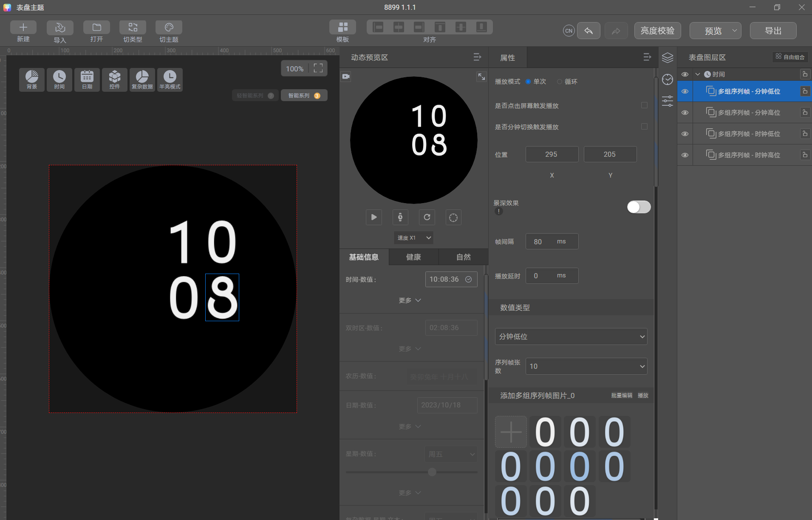Open the 速度 X1 speed dropdown
Viewport: 812px width, 520px height.
(414, 238)
